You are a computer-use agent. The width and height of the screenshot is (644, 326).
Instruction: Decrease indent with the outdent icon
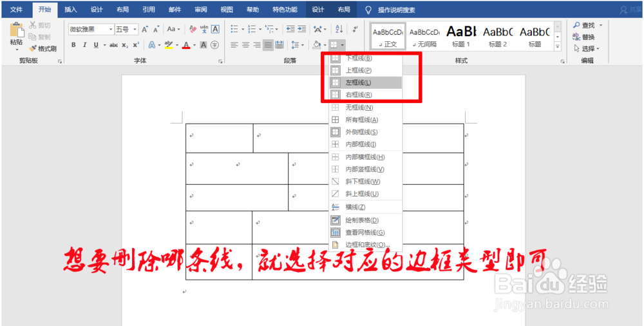pyautogui.click(x=290, y=29)
